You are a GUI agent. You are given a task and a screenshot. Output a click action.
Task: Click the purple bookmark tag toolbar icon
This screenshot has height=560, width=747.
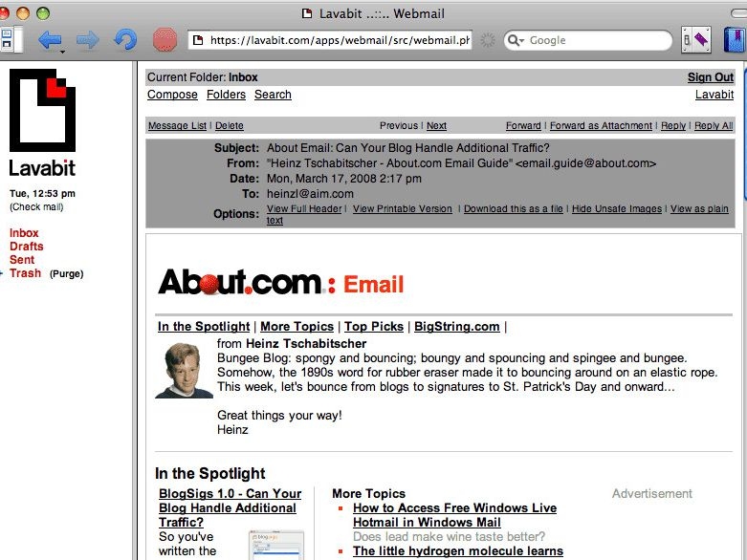[696, 40]
